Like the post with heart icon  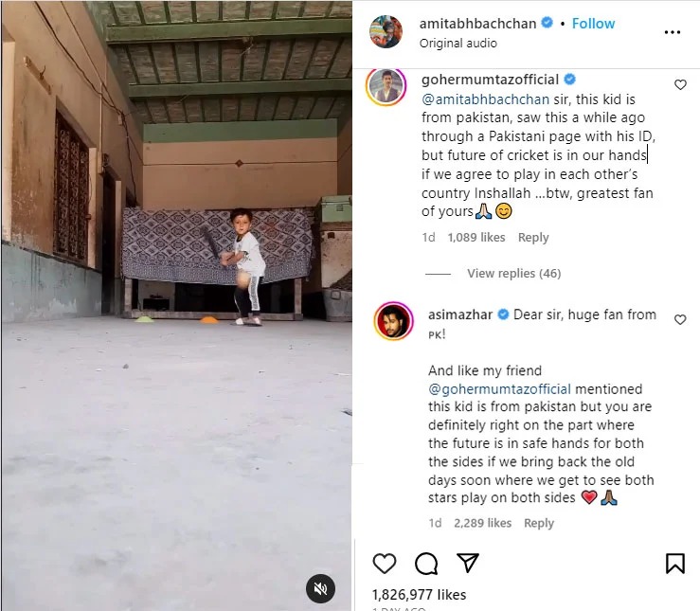click(385, 564)
